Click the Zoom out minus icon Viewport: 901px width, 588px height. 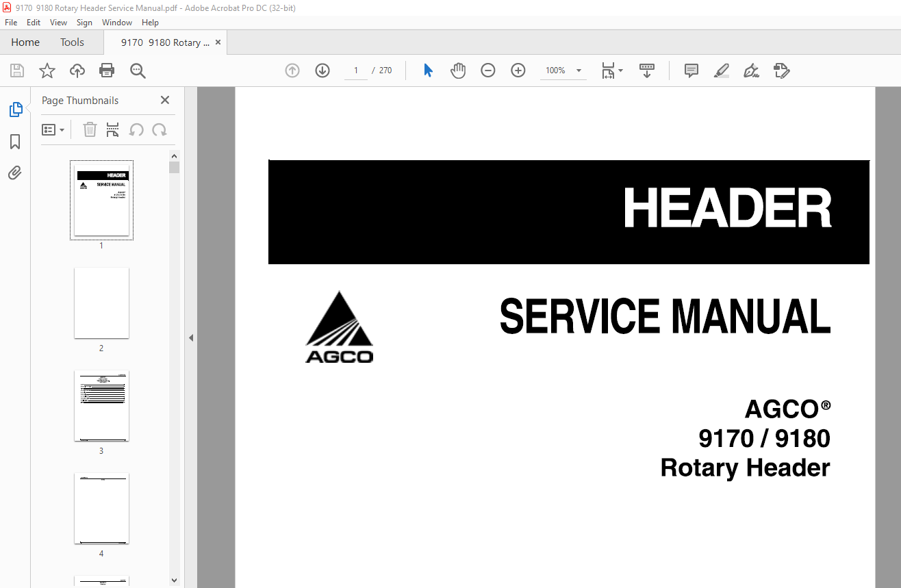[x=488, y=71]
